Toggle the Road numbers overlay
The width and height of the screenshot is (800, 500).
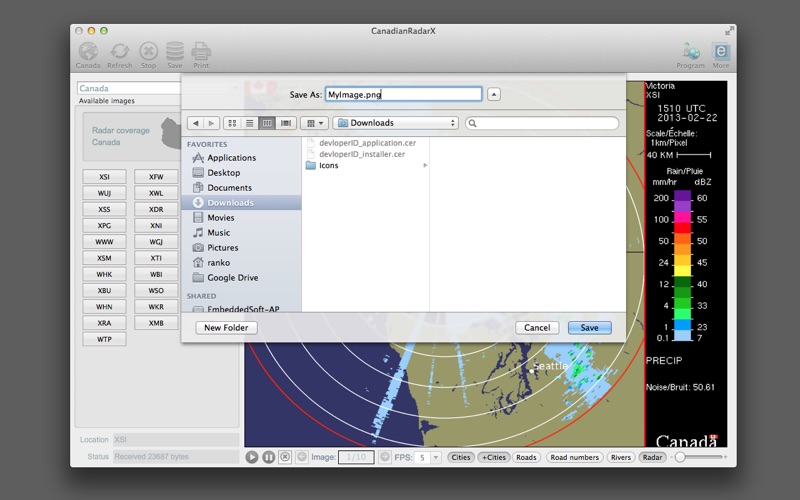(x=574, y=457)
